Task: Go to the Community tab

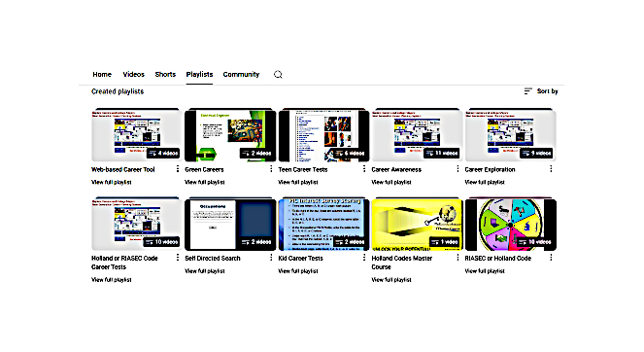Action: point(241,75)
